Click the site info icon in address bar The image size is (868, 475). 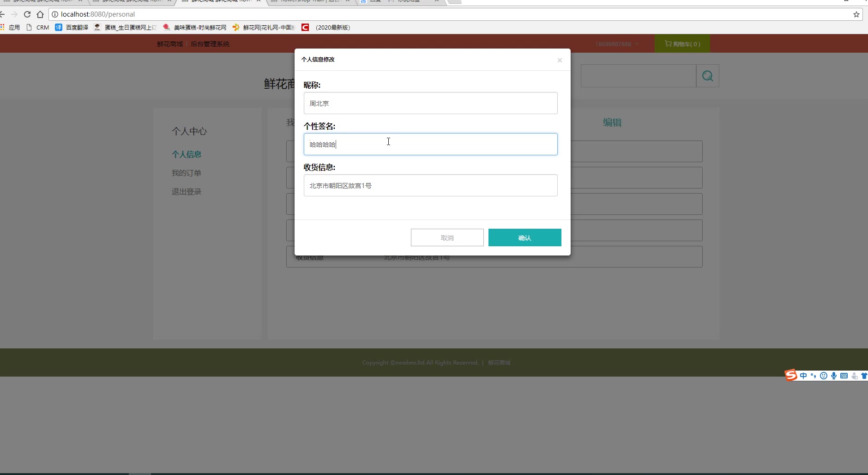pos(55,14)
